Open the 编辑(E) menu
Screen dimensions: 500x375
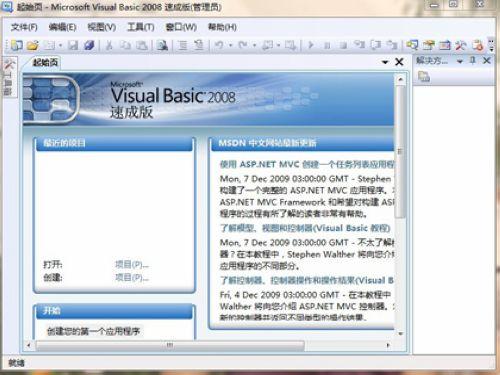(x=62, y=27)
